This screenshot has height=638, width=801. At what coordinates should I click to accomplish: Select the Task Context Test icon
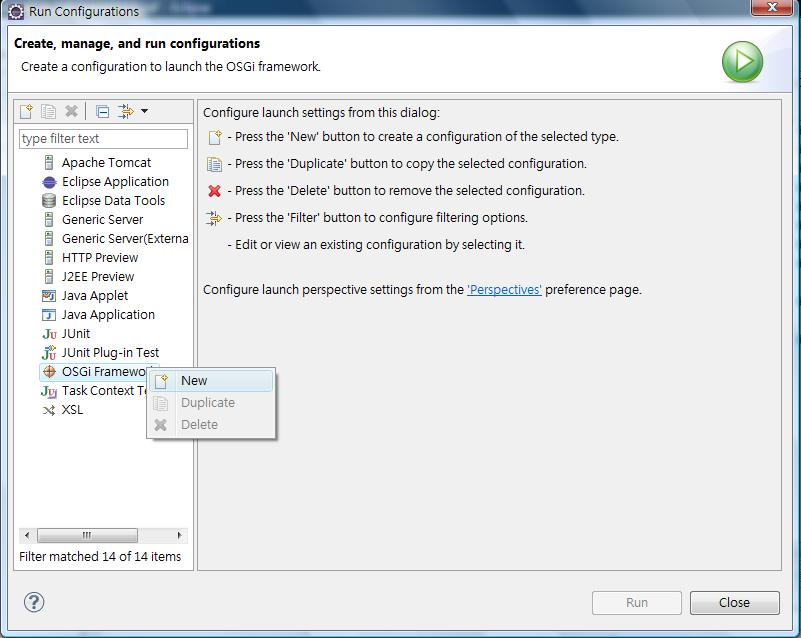pos(49,391)
